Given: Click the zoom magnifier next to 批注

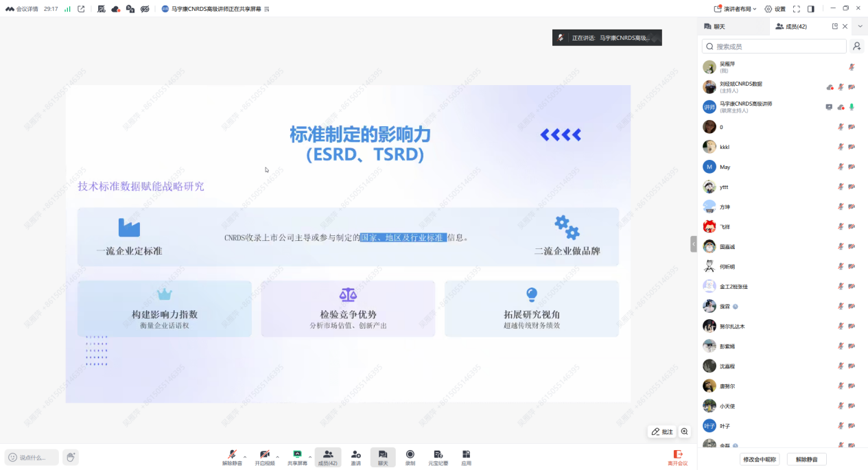Looking at the screenshot, I should [684, 432].
